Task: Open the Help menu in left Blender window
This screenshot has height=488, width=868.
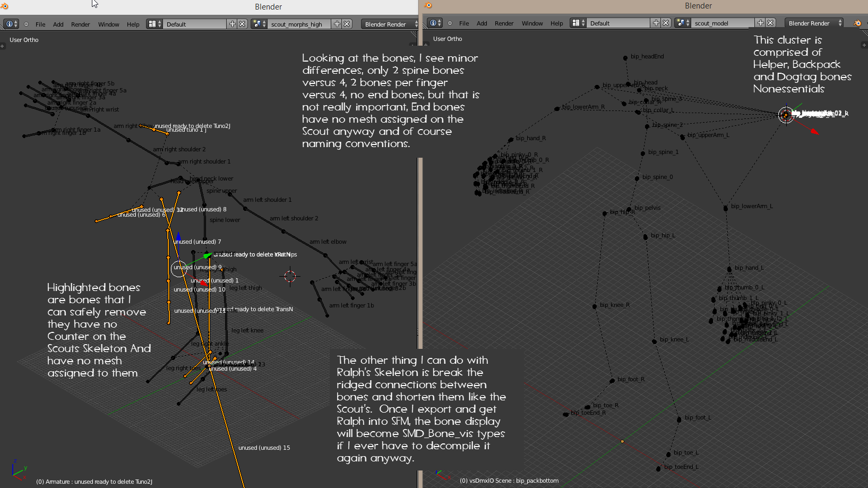Action: (x=133, y=24)
